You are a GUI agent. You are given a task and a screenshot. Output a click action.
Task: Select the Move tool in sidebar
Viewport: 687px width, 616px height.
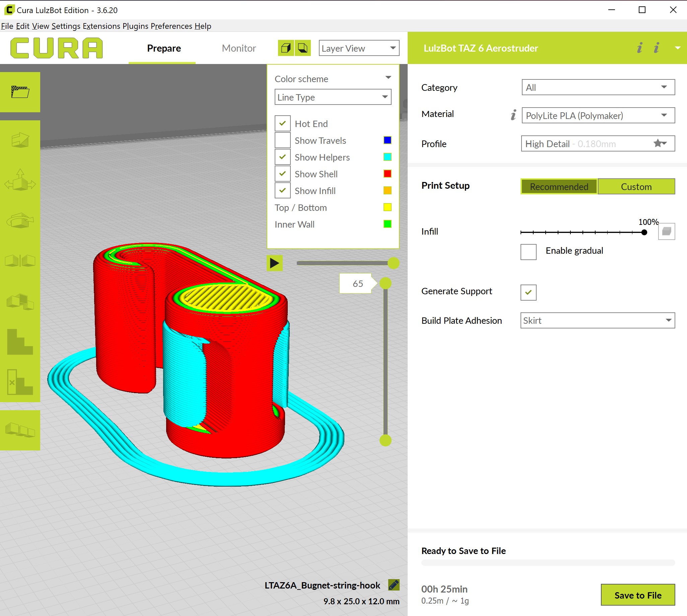pyautogui.click(x=20, y=140)
